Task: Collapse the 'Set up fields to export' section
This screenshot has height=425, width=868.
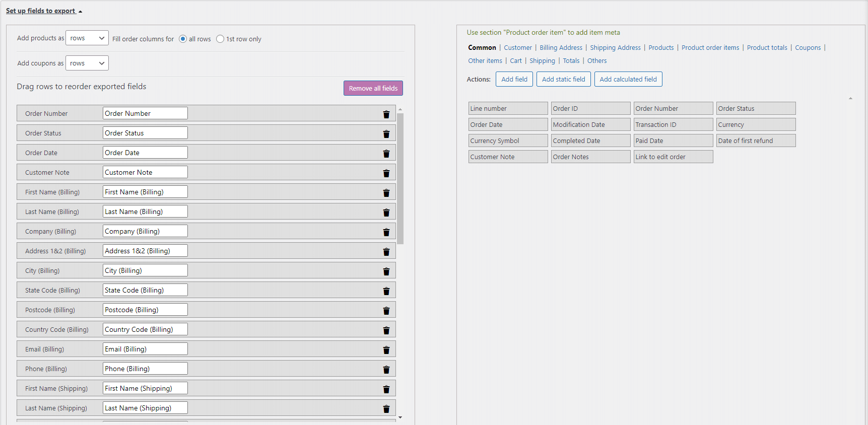Action: coord(44,11)
